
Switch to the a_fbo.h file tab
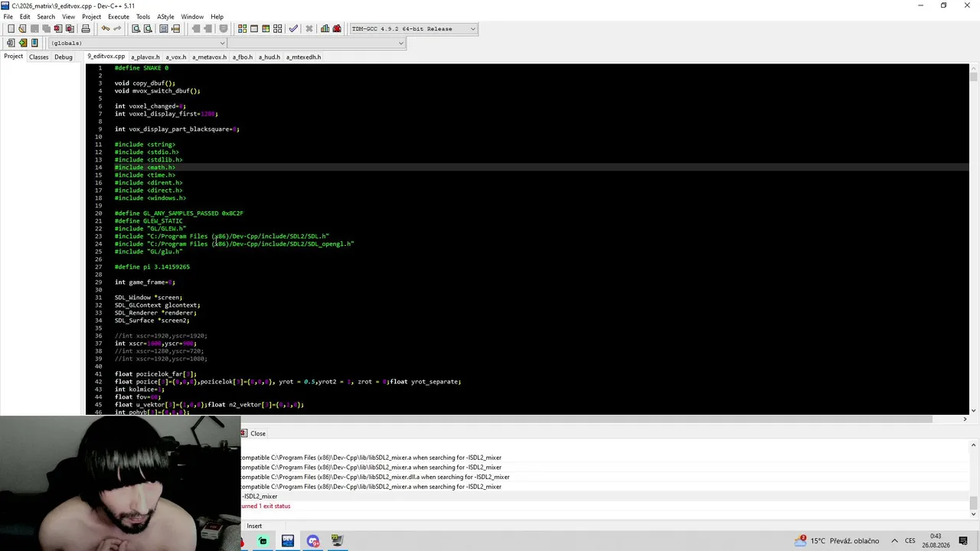(x=243, y=57)
